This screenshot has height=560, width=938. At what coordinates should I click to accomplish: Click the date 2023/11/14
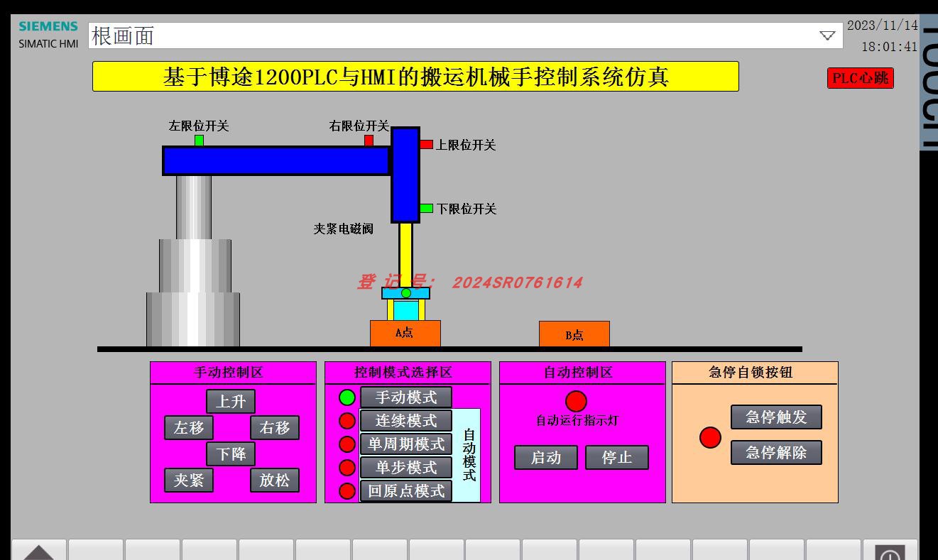[883, 26]
